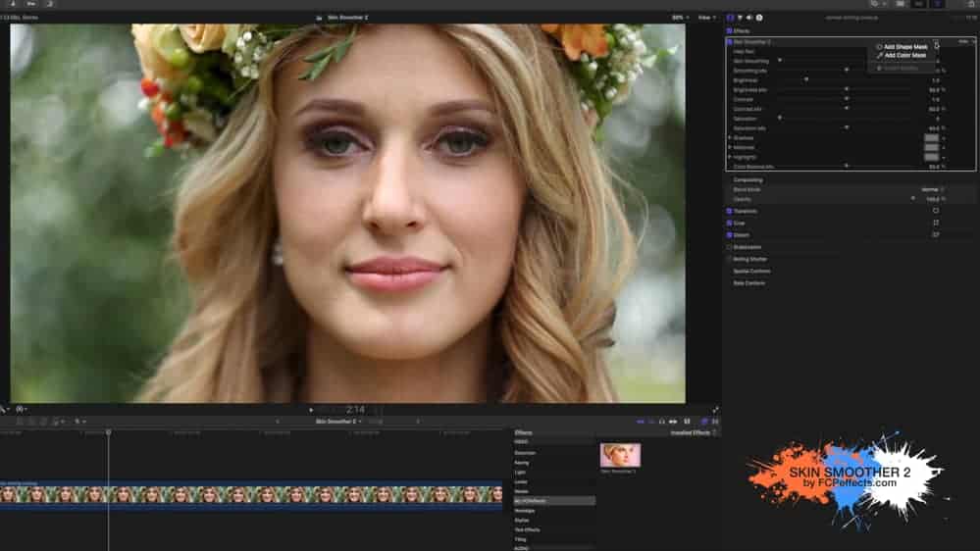Enable the Rolling Shutter checkbox
Image resolution: width=980 pixels, height=551 pixels.
[x=730, y=259]
